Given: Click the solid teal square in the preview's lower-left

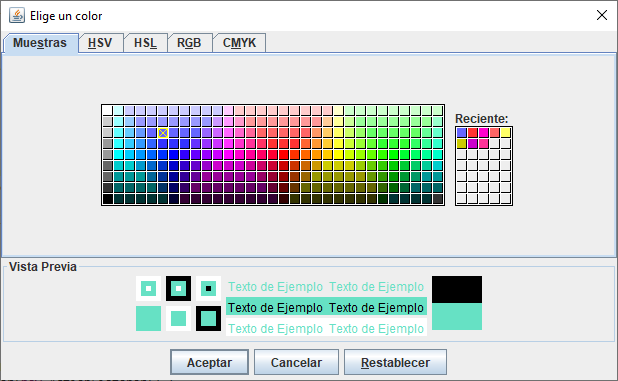Looking at the screenshot, I should [x=148, y=318].
